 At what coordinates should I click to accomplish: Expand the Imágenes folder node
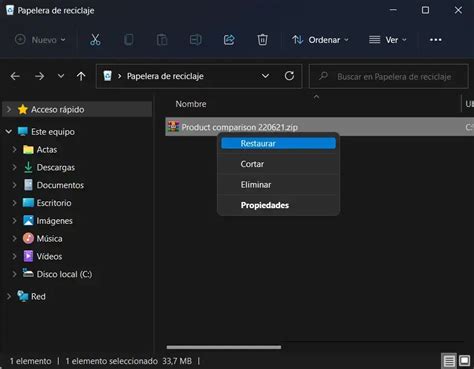click(14, 221)
